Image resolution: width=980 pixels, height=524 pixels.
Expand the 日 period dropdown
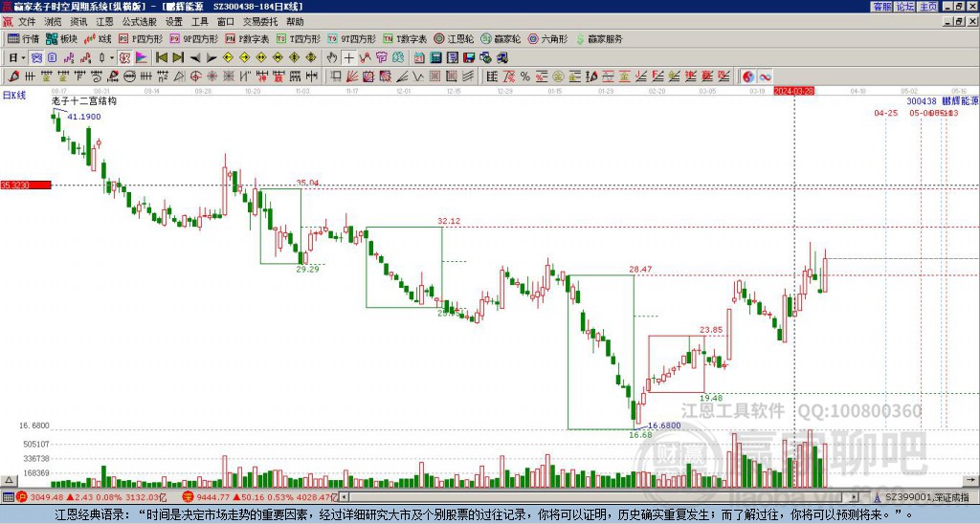click(23, 57)
